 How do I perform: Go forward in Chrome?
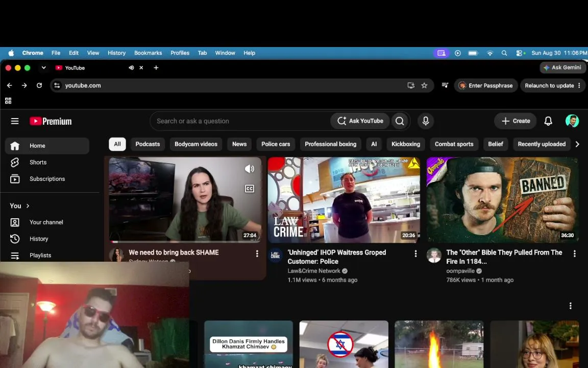click(x=24, y=86)
